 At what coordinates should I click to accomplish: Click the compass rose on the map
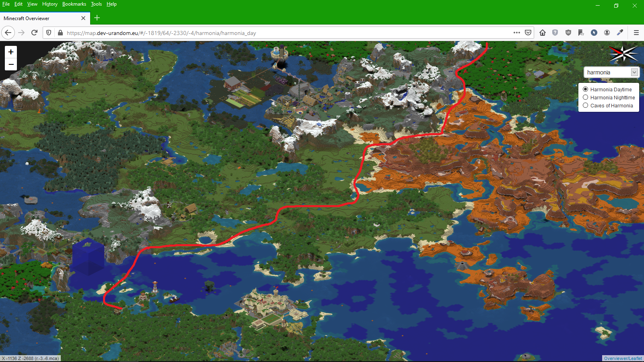(x=623, y=53)
